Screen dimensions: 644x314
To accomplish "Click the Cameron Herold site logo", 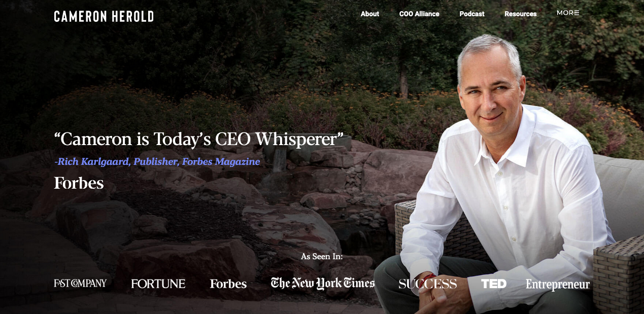I will [x=104, y=16].
